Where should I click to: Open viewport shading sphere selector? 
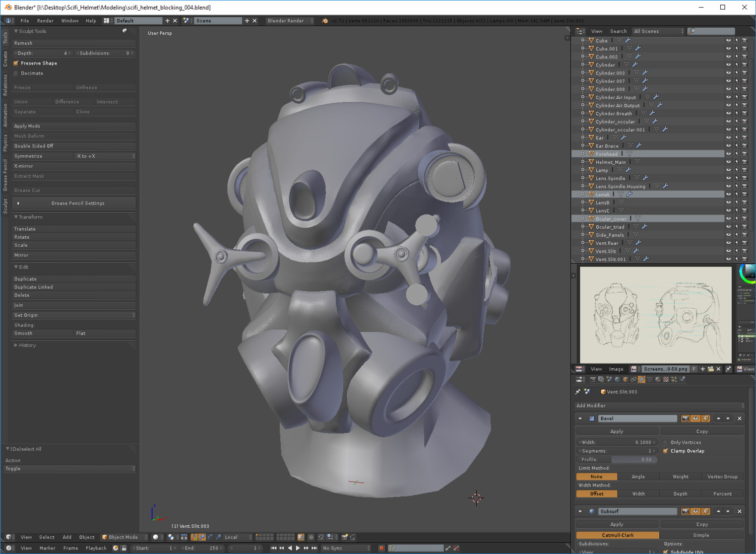[x=158, y=537]
